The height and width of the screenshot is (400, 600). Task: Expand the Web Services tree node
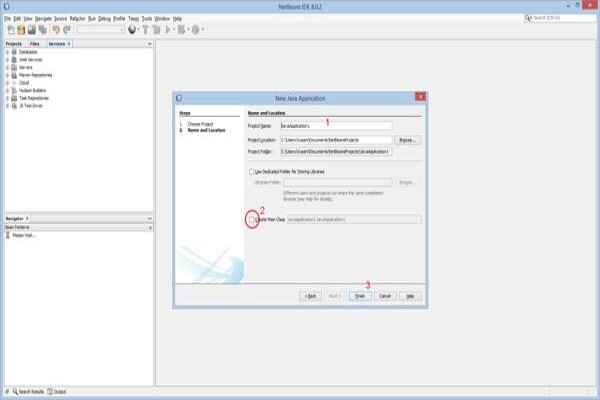coord(7,60)
